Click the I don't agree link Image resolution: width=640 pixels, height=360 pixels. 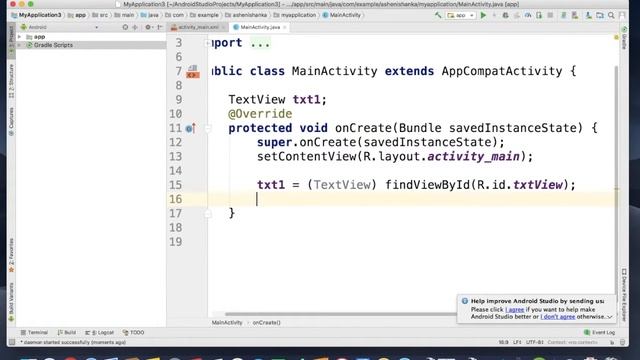(558, 317)
